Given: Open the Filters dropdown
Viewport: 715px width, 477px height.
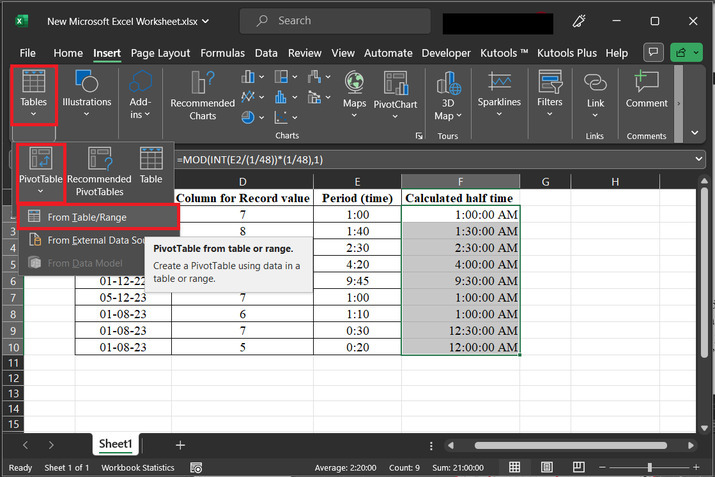Looking at the screenshot, I should 550,94.
